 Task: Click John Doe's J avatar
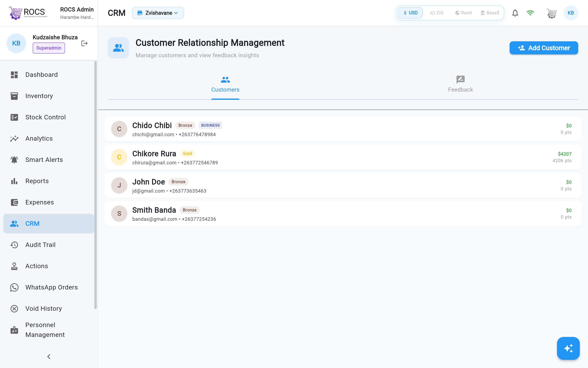click(119, 185)
